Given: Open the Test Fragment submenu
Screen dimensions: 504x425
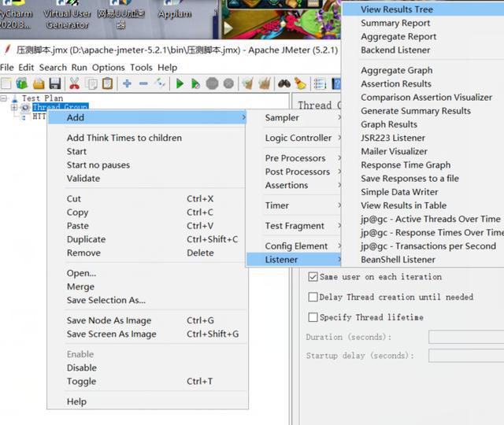Looking at the screenshot, I should pos(294,226).
